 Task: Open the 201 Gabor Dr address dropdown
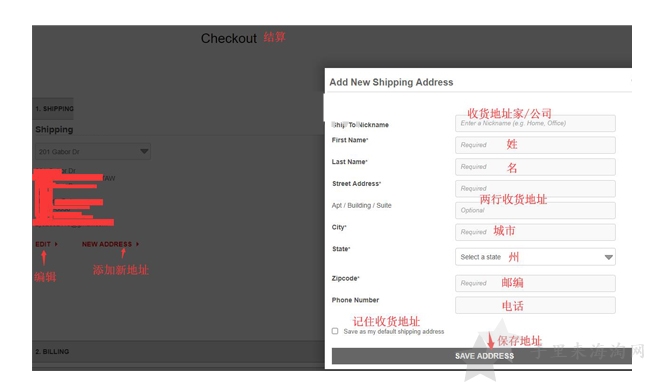tap(93, 151)
